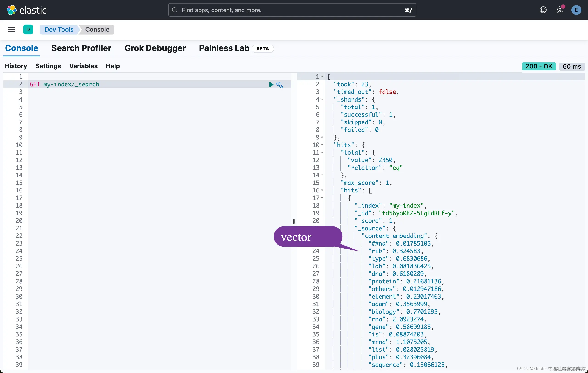Screen dimensions: 588x373
Task: Collapse the "_shards" object fold arrow
Action: pyautogui.click(x=322, y=99)
